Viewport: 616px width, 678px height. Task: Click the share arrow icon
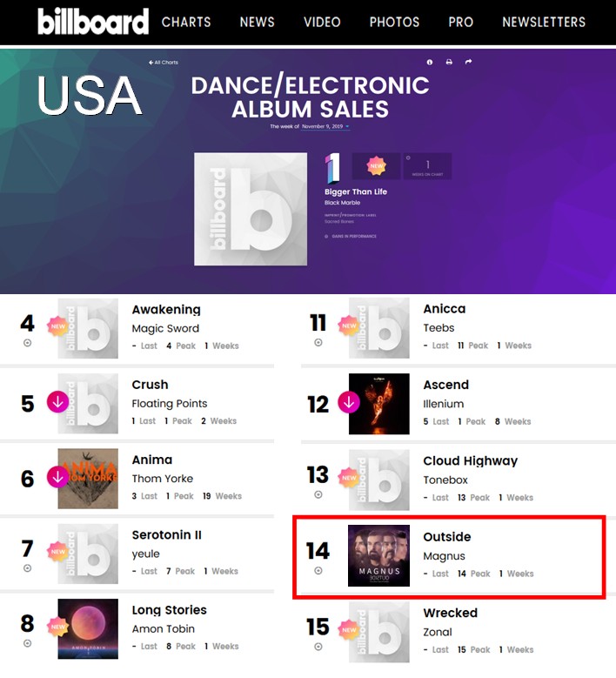tap(468, 62)
